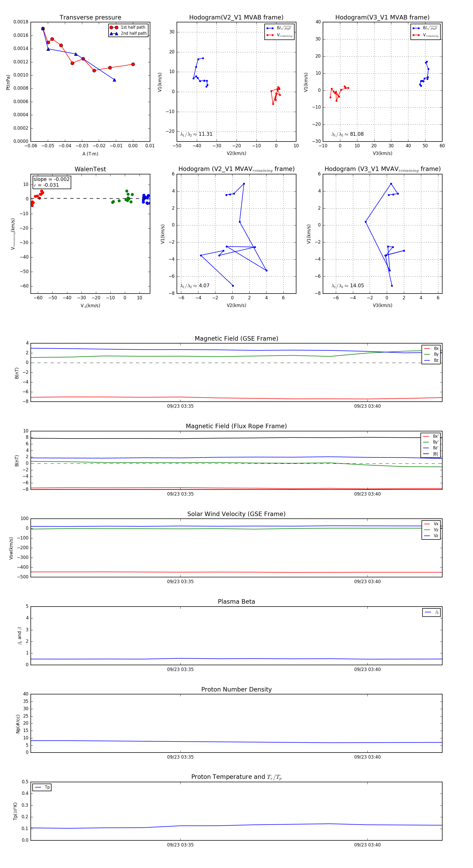Click the 'Np(#/cc)' y-axis label
This screenshot has height=868, width=473.
[x=18, y=724]
